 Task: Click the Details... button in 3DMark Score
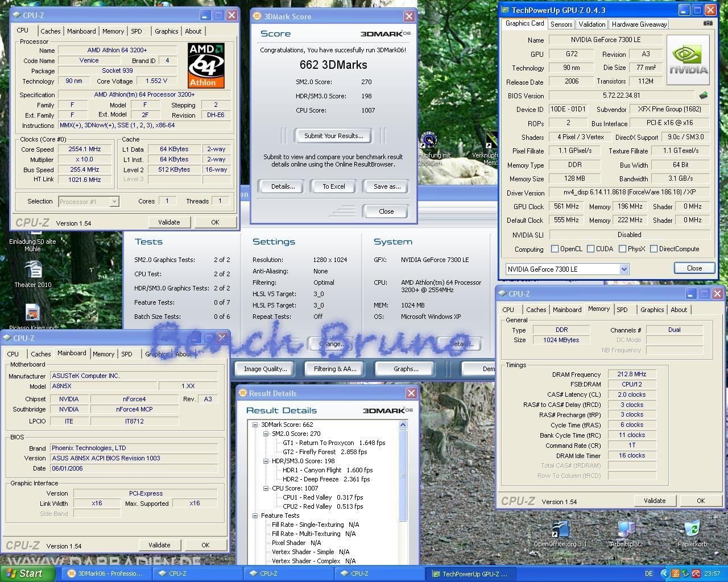[283, 186]
